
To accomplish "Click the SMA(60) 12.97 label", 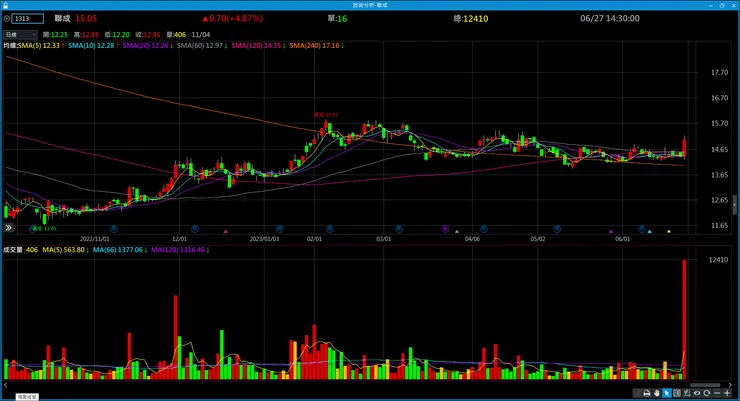I will click(200, 46).
